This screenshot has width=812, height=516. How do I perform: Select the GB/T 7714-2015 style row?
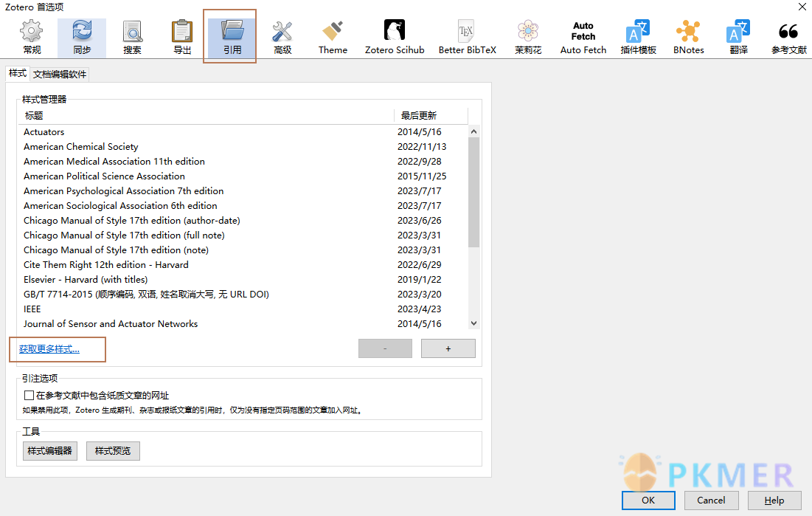243,295
